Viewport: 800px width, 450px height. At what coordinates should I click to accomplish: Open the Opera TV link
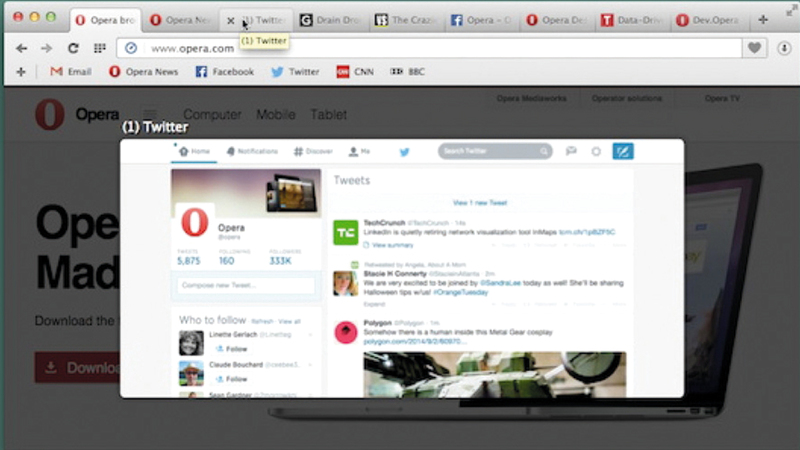click(x=722, y=98)
